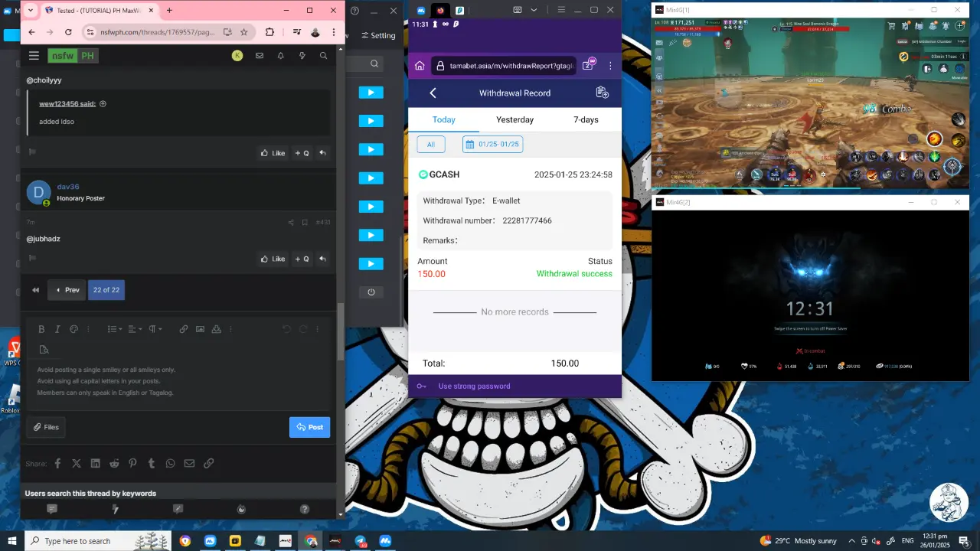Copy thread link share icon

[x=208, y=463]
